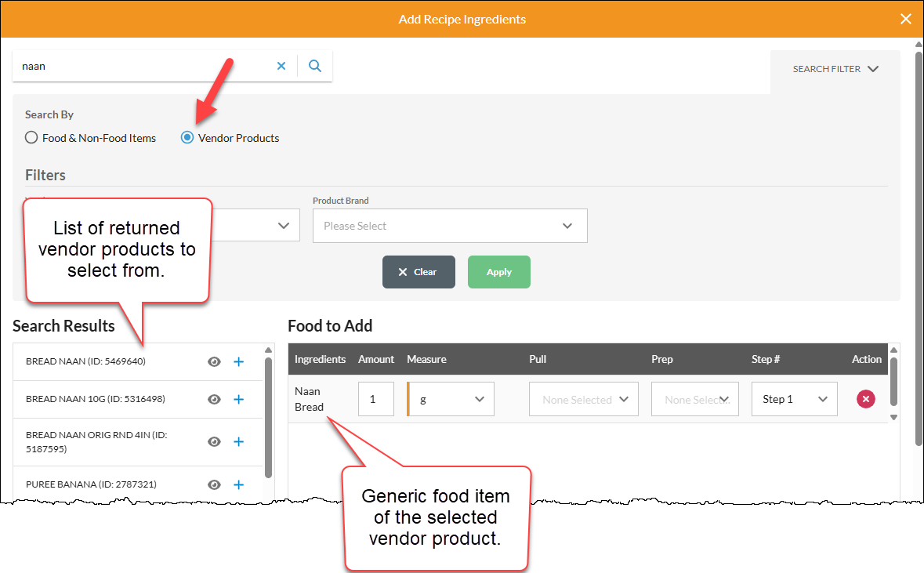Click the Naan Bread ingredient cell
924x573 pixels.
pyautogui.click(x=310, y=399)
